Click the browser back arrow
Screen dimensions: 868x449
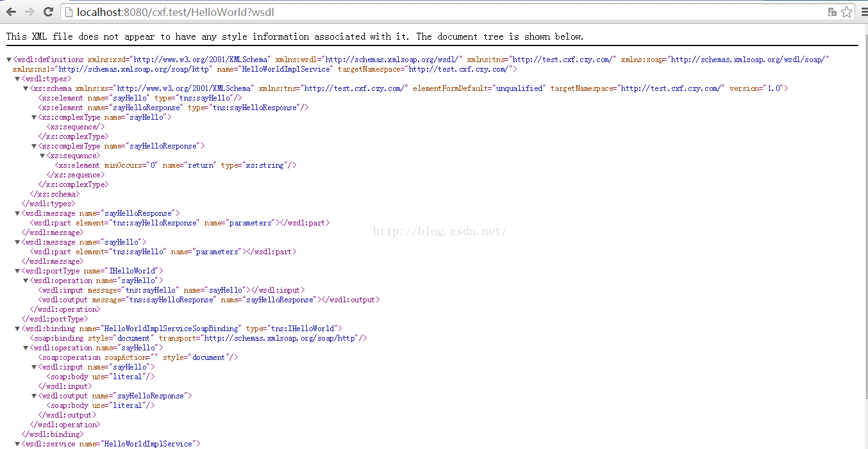(x=11, y=12)
